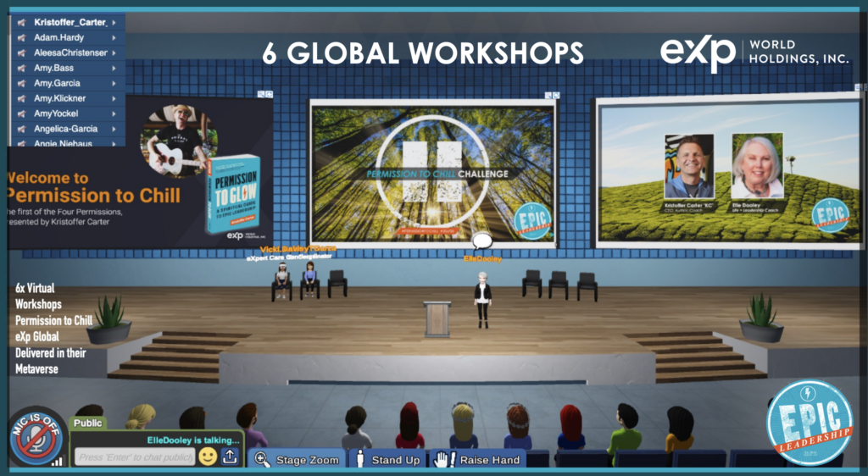Click megaphone icon beside AmyYockel
Image resolution: width=868 pixels, height=476 pixels.
(x=21, y=113)
